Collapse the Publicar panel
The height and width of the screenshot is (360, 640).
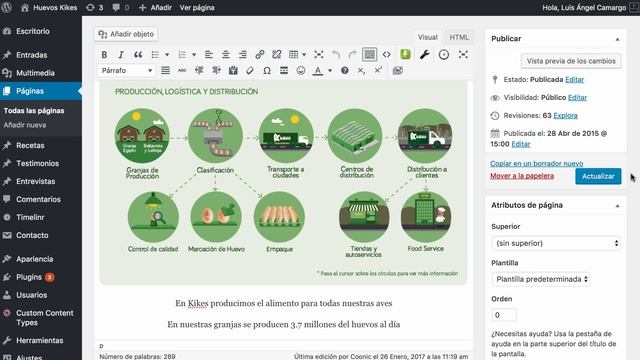617,39
